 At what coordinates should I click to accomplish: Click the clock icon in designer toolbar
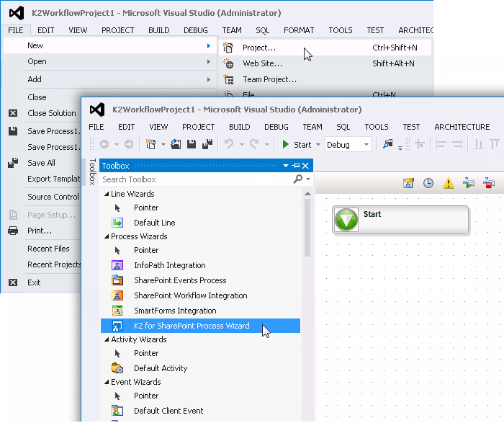428,183
